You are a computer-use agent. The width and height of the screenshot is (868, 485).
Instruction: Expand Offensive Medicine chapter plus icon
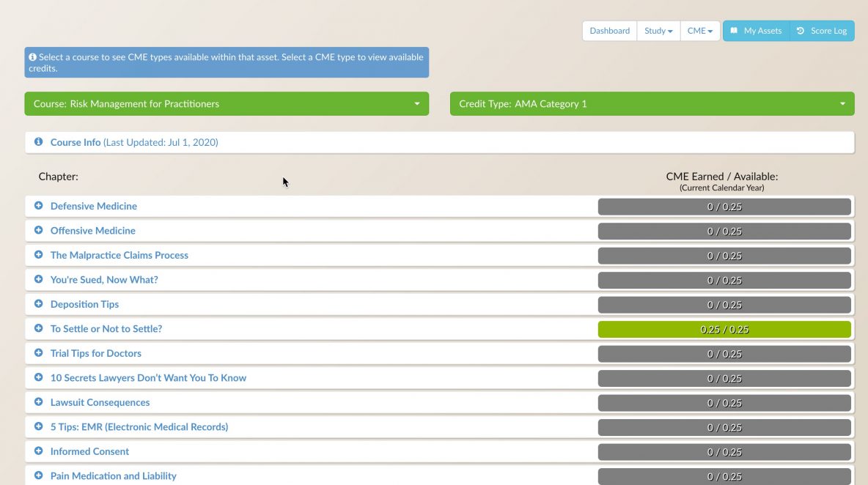pos(38,230)
